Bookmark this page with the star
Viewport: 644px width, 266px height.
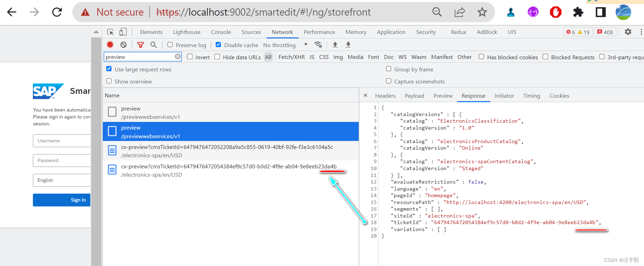[x=482, y=12]
